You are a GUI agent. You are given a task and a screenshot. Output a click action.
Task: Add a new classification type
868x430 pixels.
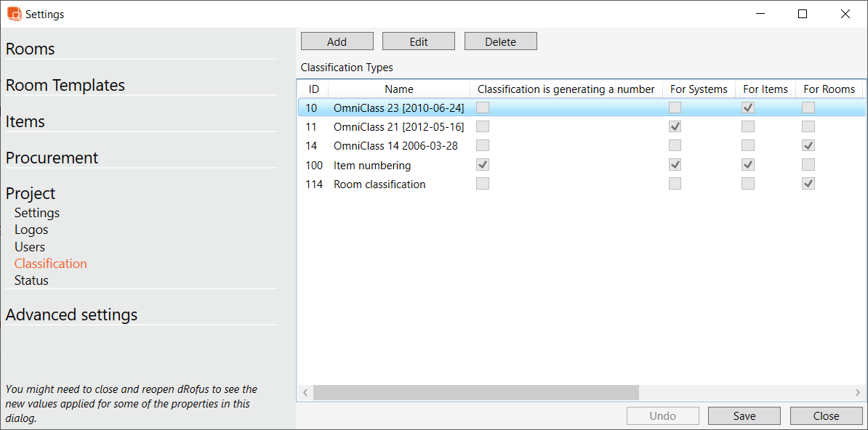click(337, 41)
